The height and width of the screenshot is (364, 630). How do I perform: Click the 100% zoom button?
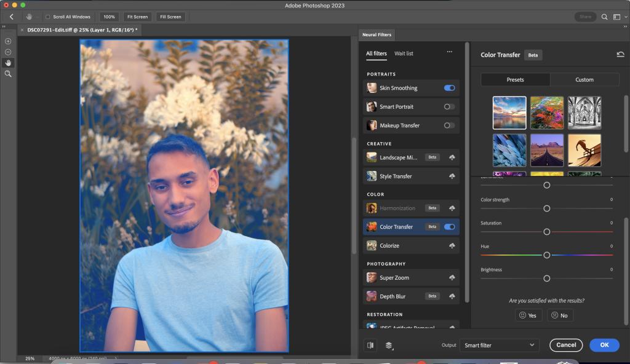(x=110, y=17)
